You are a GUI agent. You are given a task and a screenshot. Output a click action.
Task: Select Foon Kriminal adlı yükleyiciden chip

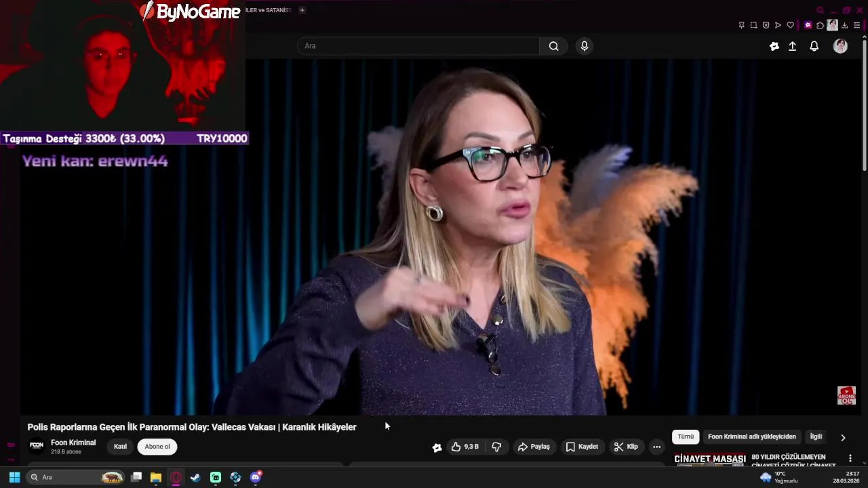coord(752,436)
